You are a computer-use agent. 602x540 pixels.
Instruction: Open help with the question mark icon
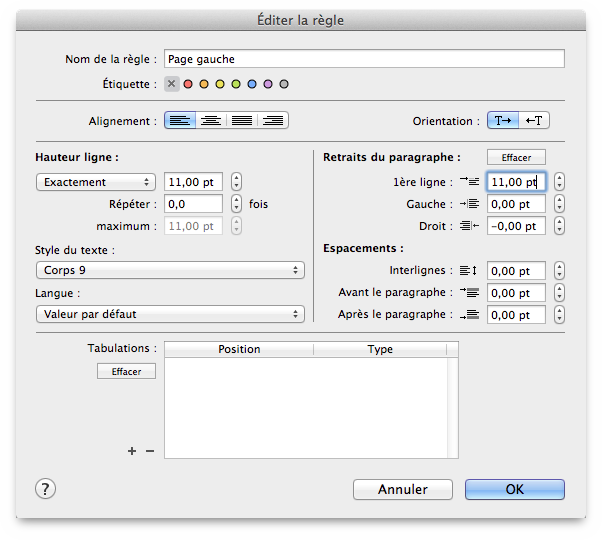point(45,489)
